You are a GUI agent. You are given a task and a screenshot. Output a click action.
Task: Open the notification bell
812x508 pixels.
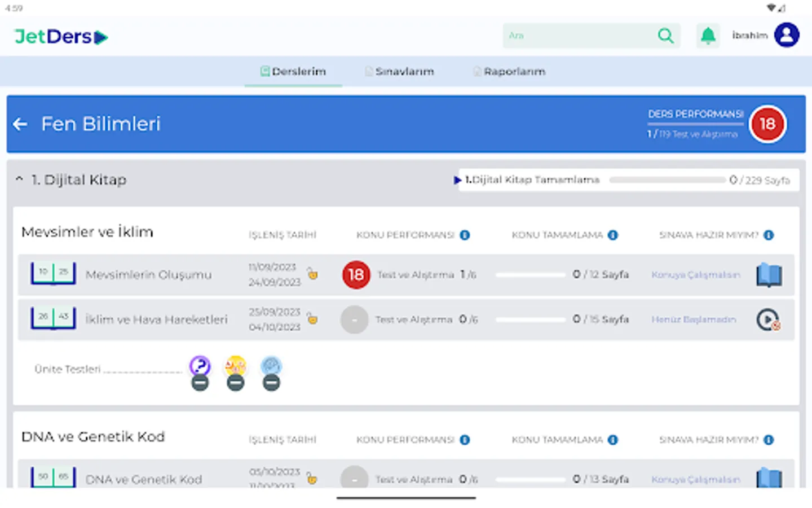[708, 35]
